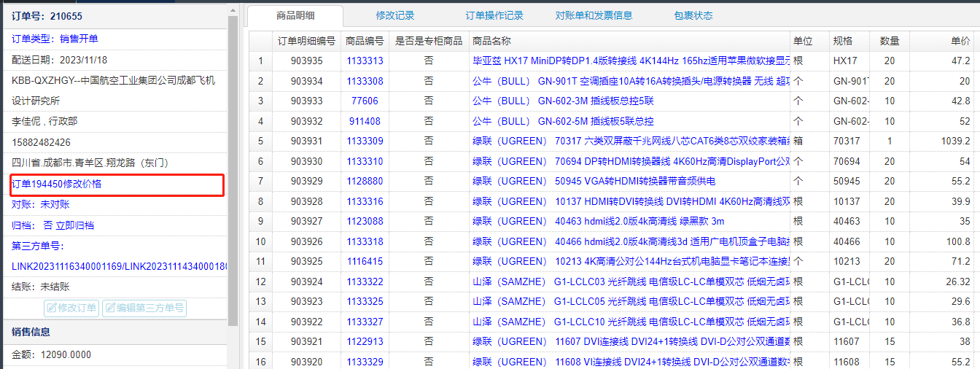
Task: Open product number 1123088 link
Action: 365,221
